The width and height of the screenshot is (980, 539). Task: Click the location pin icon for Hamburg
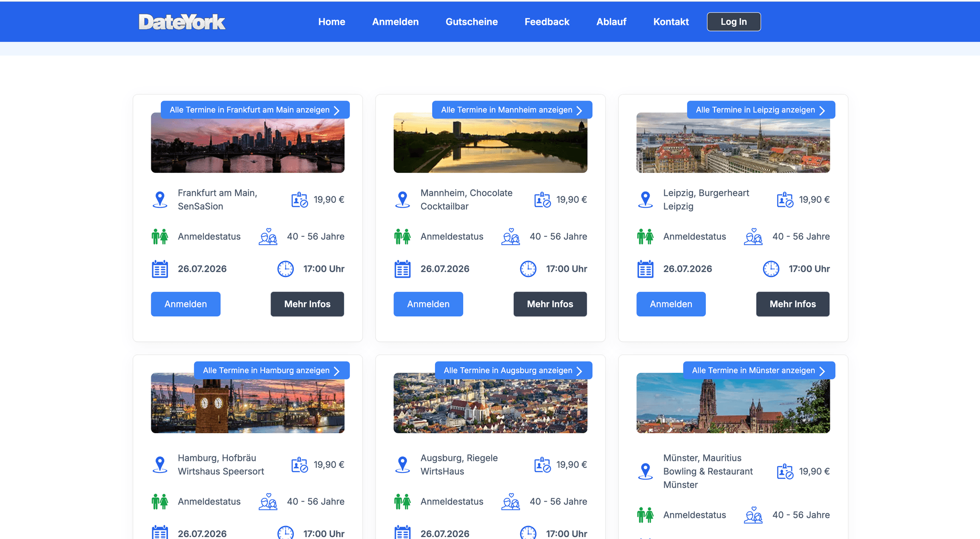point(160,465)
